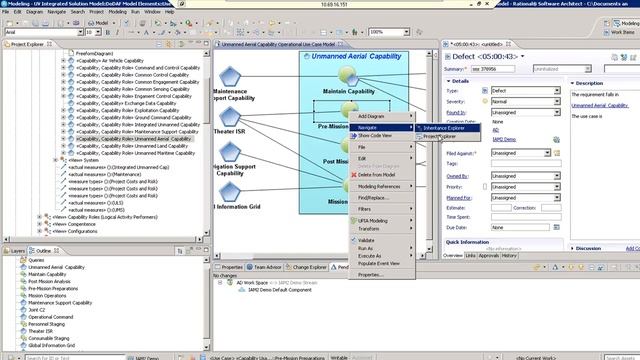This screenshot has height=360, width=640.
Task: Click the Work Items perspective icon
Action: [606, 32]
